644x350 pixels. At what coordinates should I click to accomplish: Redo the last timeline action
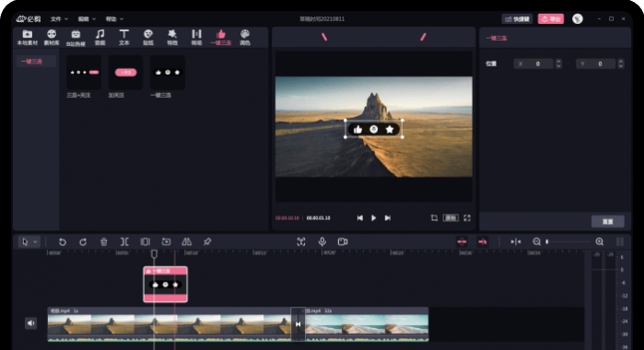(x=83, y=242)
